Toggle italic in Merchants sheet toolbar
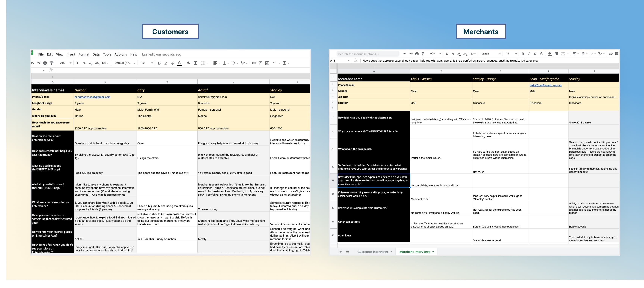Screen dimensions: 644x288 529,54
